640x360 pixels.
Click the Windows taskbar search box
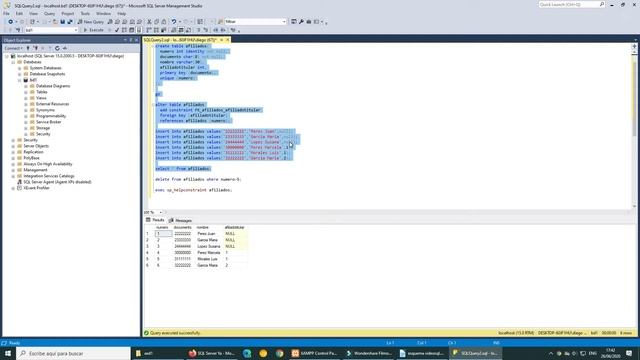coord(73,353)
